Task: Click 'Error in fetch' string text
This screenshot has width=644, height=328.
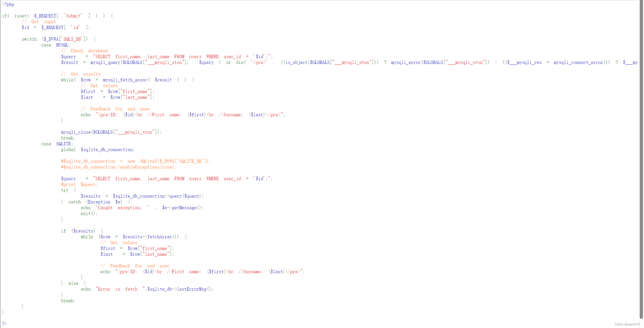Action: click(x=118, y=289)
